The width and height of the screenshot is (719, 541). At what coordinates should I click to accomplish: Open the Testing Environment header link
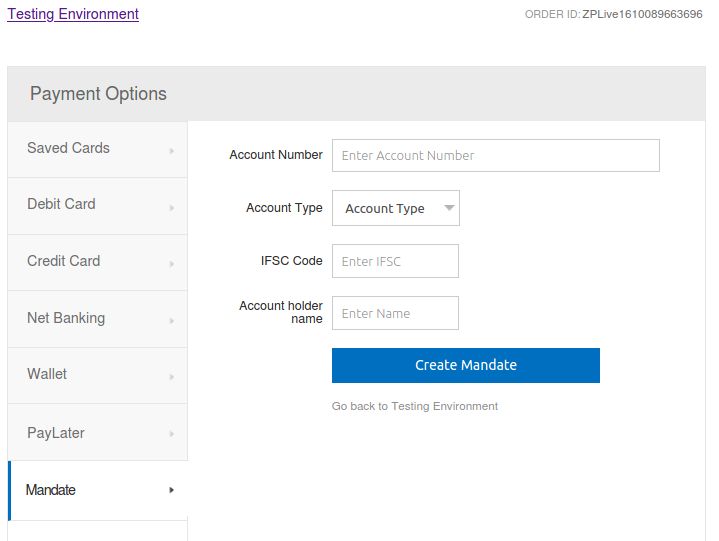(x=73, y=14)
